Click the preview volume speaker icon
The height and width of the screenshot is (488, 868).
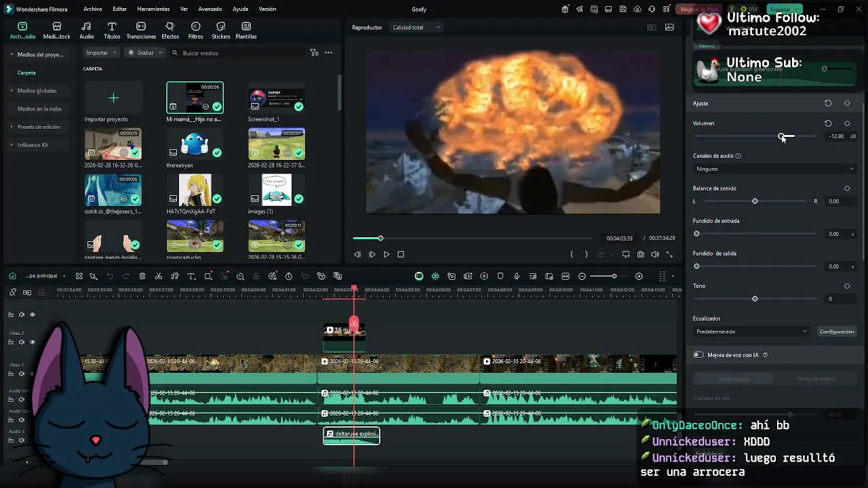655,254
